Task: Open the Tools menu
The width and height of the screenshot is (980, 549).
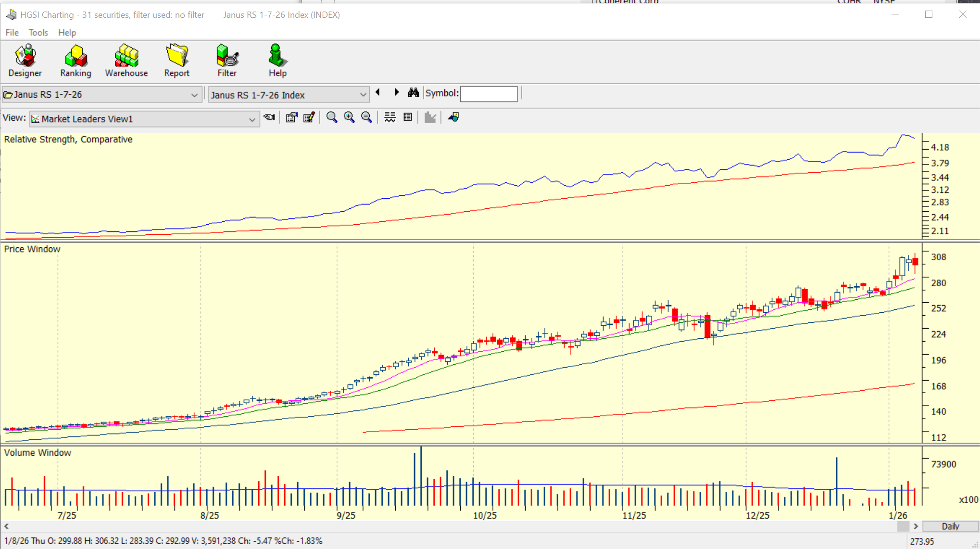Action: tap(38, 33)
